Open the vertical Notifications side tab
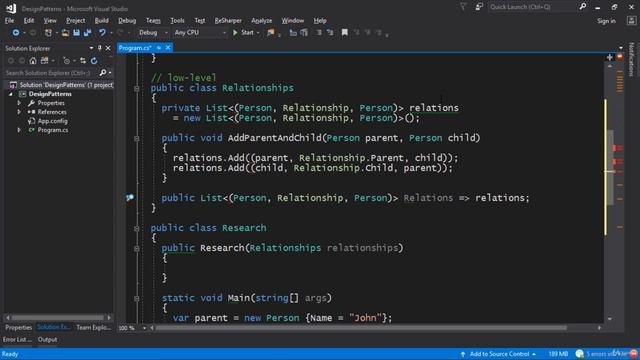The height and width of the screenshot is (360, 640). 631,60
